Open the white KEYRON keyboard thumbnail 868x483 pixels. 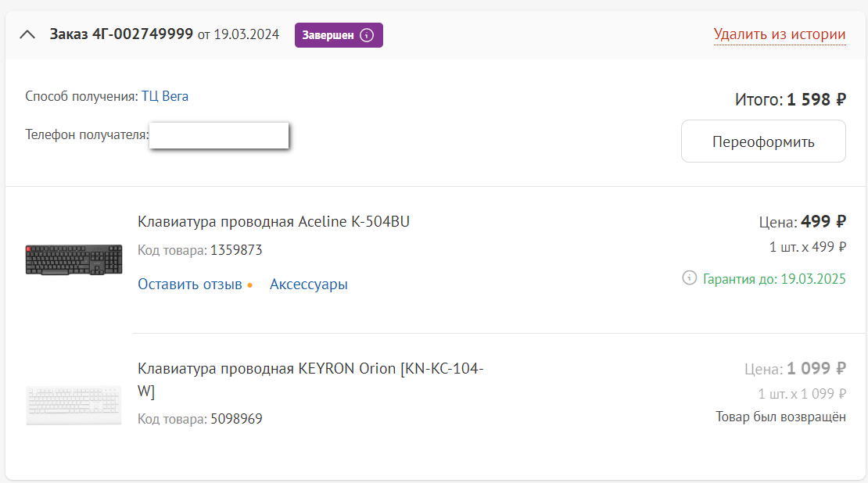click(x=74, y=404)
